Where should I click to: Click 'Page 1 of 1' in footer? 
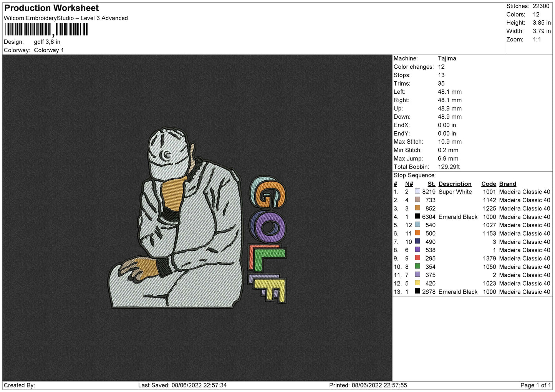point(535,385)
